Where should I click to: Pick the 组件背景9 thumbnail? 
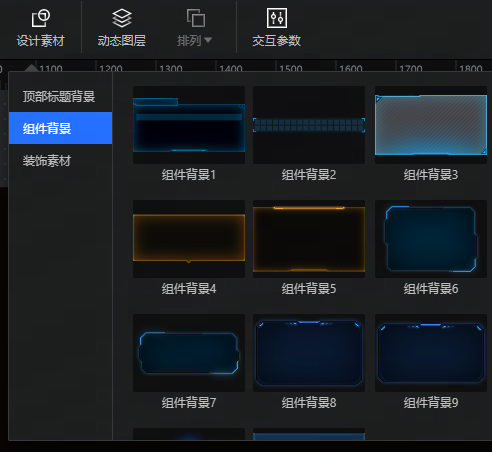pyautogui.click(x=431, y=353)
